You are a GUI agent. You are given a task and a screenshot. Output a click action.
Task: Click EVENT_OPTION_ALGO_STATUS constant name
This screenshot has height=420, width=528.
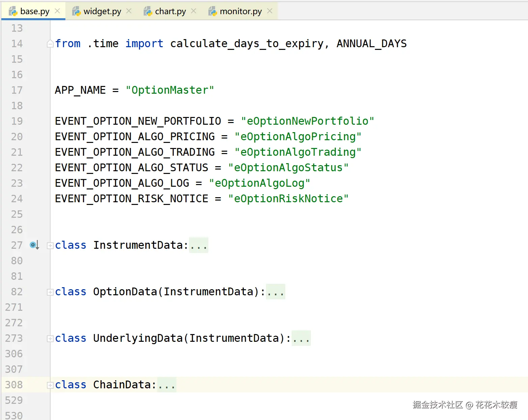(131, 168)
